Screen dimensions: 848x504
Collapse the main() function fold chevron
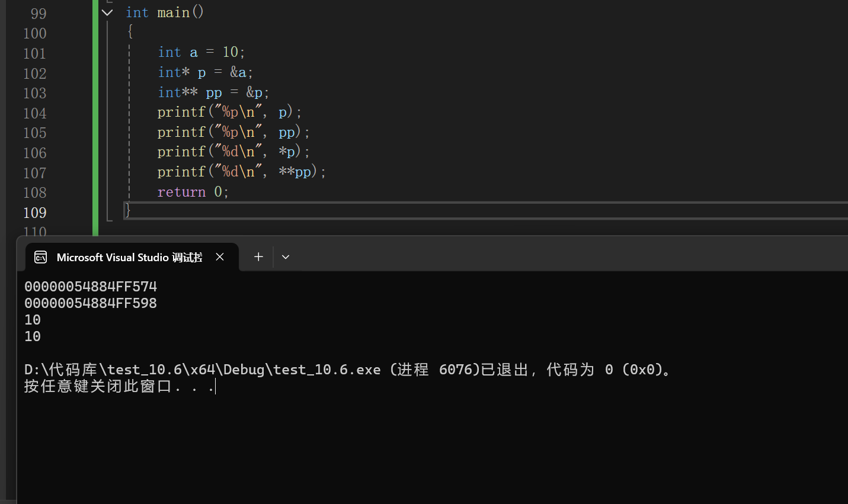point(107,12)
